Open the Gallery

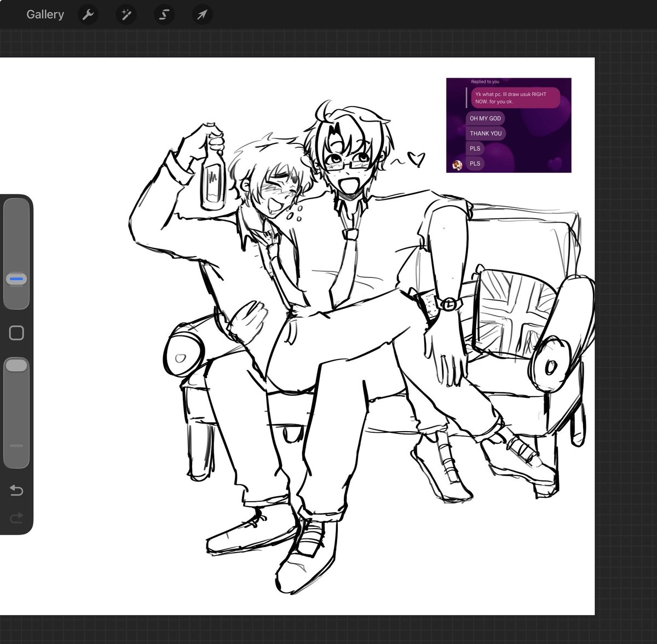pos(45,14)
